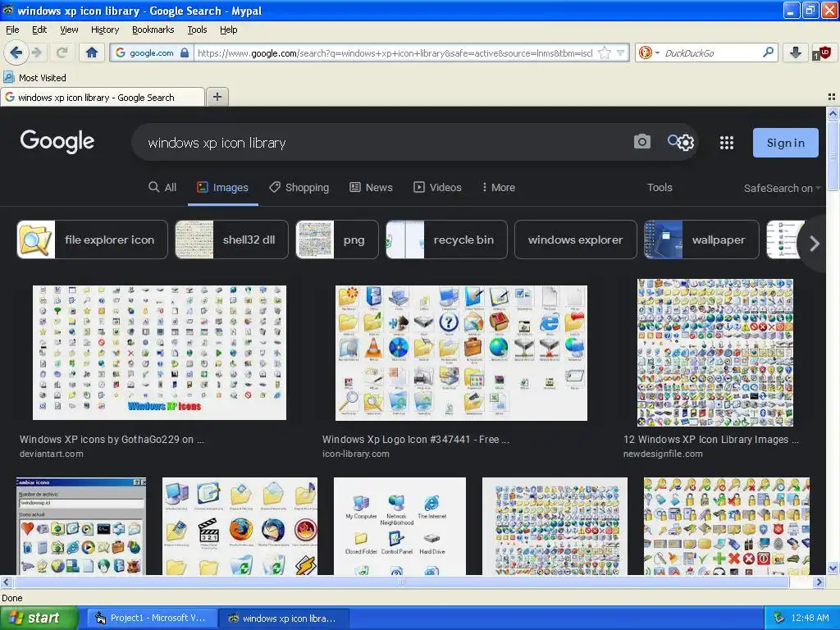This screenshot has width=840, height=630.
Task: Select the Images results tab
Action: tap(223, 188)
